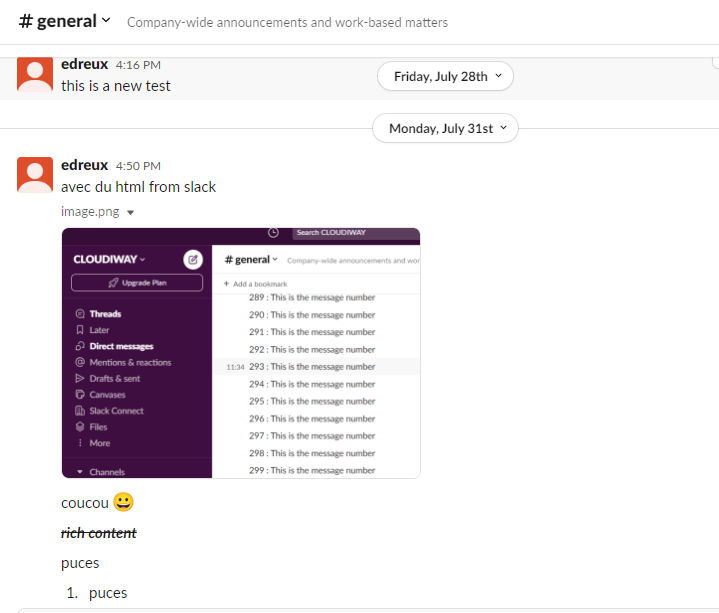Click edreux avatar on the 4:50 PM message
719x613 pixels.
(x=35, y=175)
